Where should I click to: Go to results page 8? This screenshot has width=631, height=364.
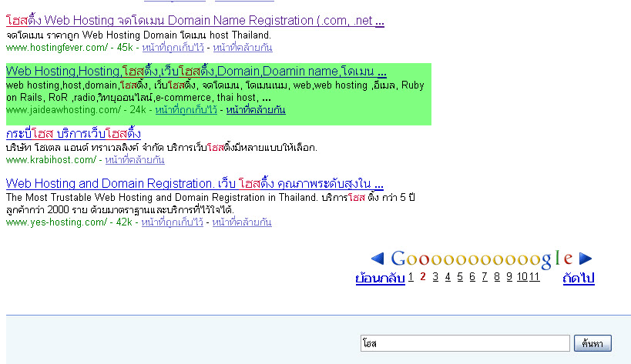[x=497, y=277]
